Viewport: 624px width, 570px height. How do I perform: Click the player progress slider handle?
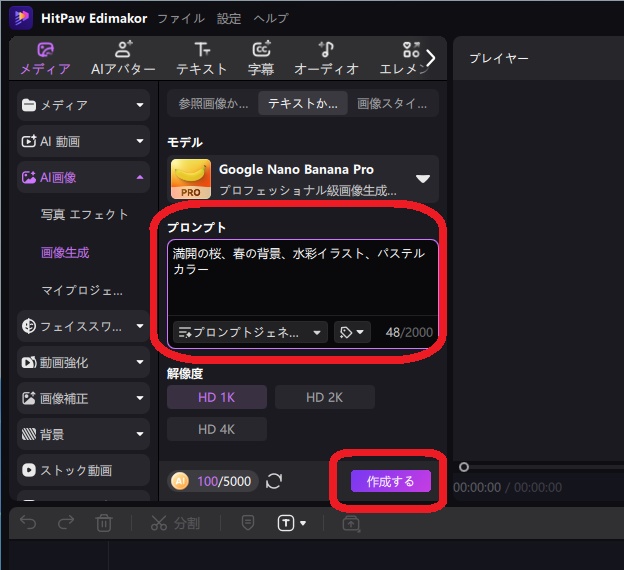pyautogui.click(x=464, y=467)
